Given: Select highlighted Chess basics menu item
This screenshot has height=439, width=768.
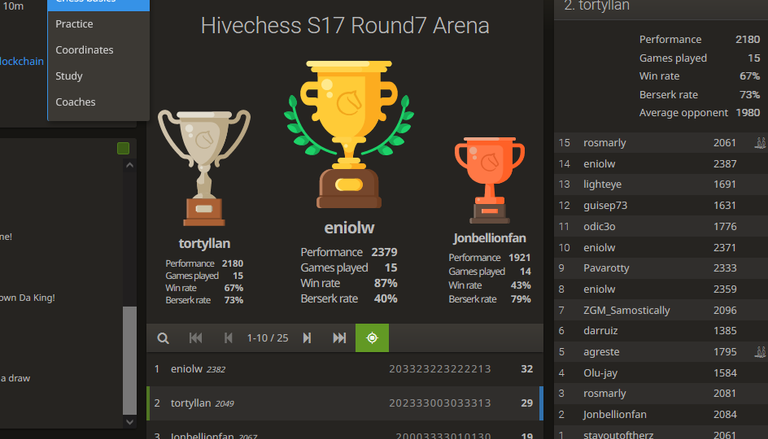Looking at the screenshot, I should 98,5.
